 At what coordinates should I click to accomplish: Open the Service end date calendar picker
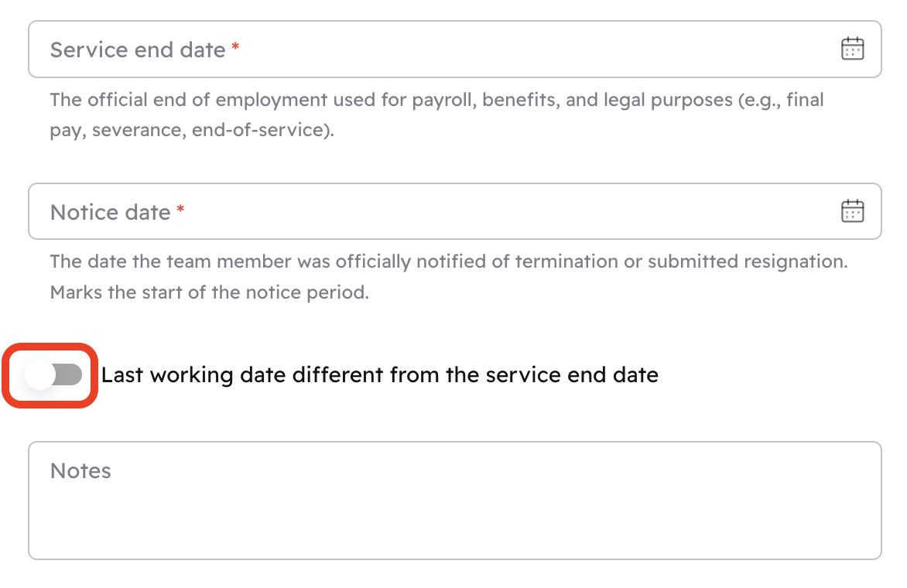[x=852, y=49]
